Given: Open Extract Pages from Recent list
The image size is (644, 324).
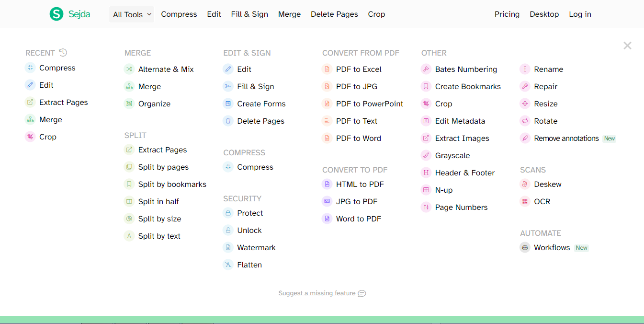Looking at the screenshot, I should pyautogui.click(x=56, y=102).
